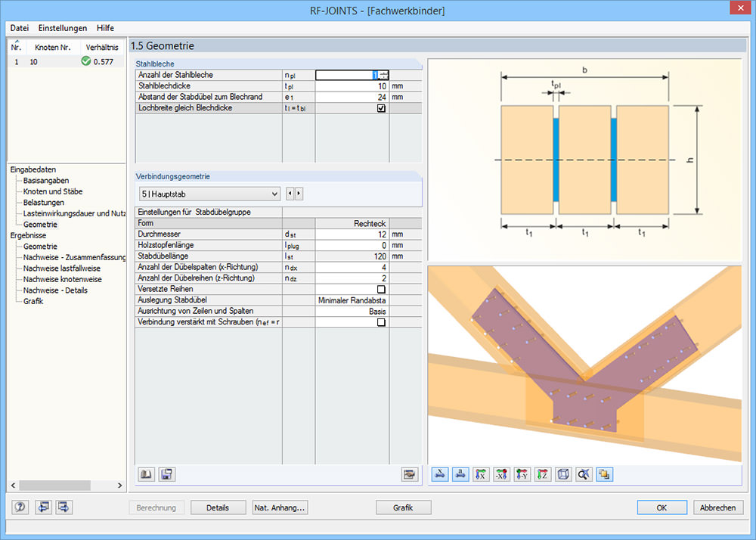Click the save floppy disk icon below table

[167, 474]
